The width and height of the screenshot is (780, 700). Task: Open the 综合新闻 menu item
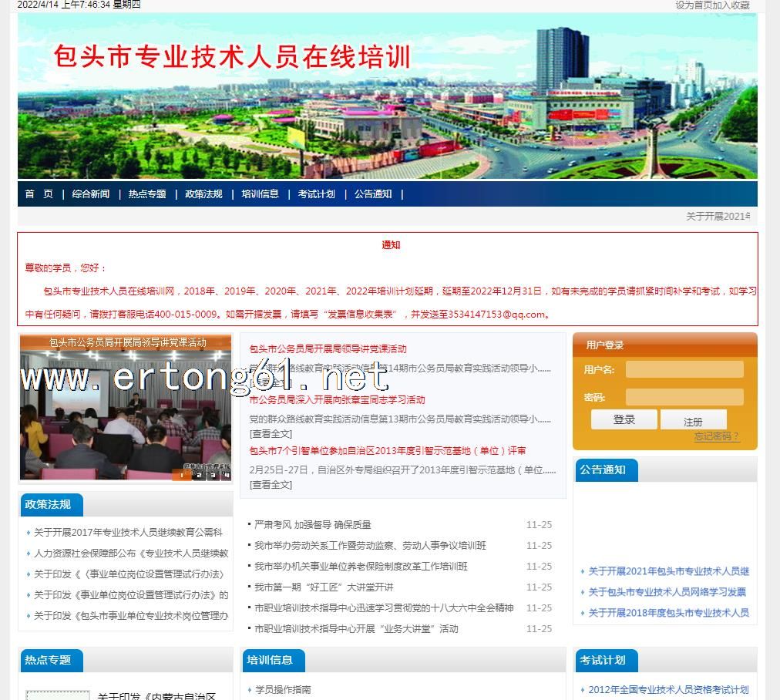point(91,194)
